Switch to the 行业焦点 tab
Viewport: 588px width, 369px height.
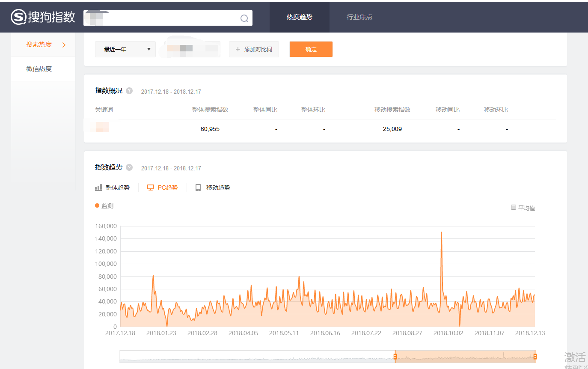[359, 17]
